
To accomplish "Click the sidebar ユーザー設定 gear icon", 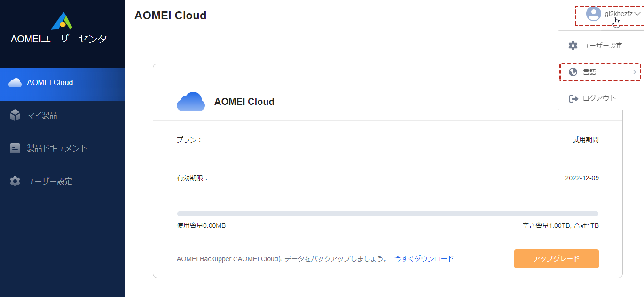I will coord(15,181).
